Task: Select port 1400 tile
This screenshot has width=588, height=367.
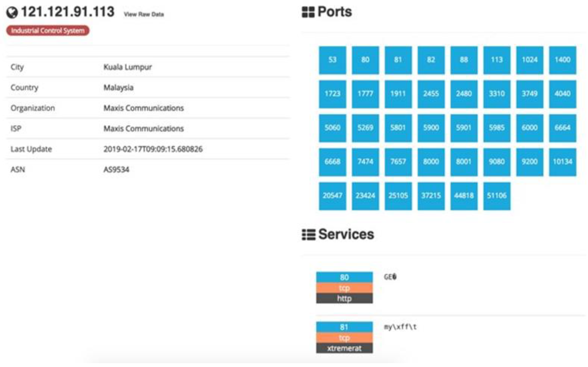Action: tap(562, 60)
